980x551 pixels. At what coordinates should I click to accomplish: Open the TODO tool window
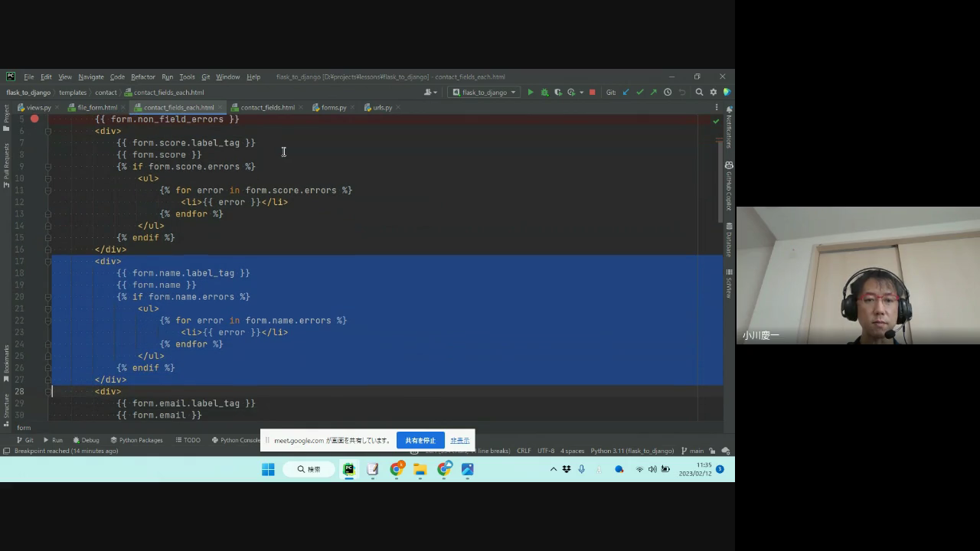tap(188, 440)
